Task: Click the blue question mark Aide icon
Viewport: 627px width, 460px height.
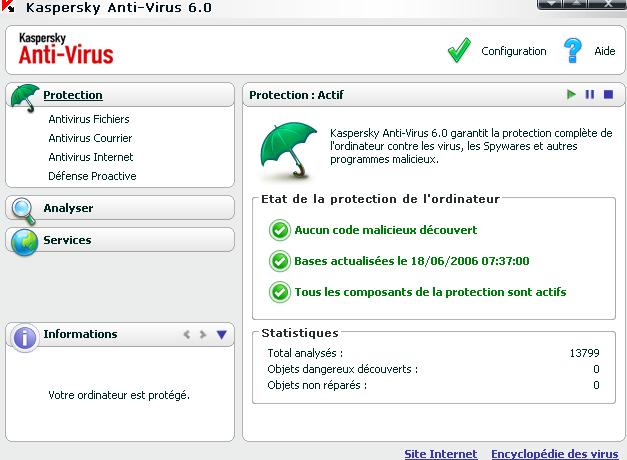Action: tap(573, 50)
